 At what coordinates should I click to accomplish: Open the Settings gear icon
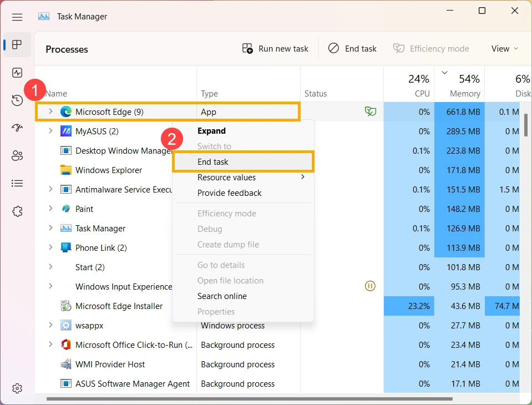coord(17,388)
